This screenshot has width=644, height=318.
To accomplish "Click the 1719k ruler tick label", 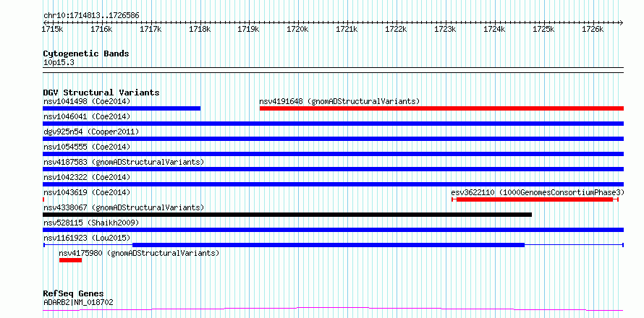I will [x=249, y=30].
